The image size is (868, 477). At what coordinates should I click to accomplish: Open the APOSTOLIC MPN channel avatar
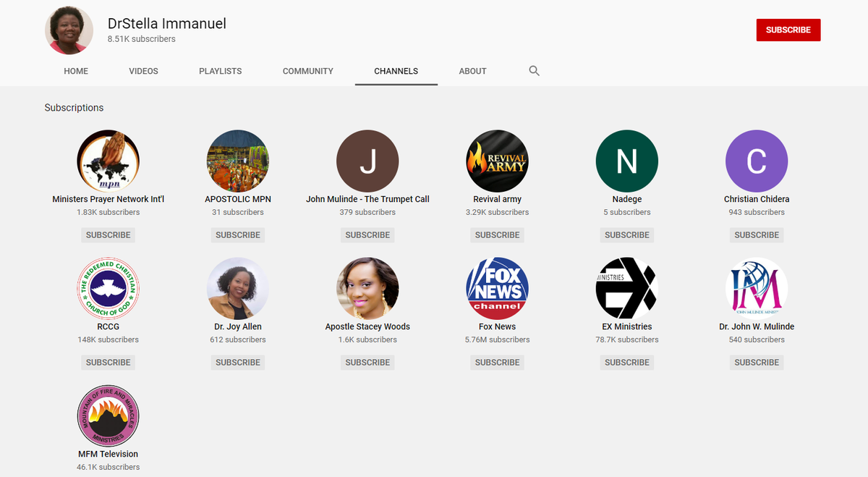[x=237, y=161]
